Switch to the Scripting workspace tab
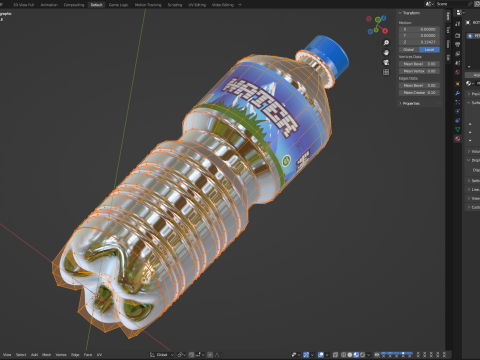Image resolution: width=480 pixels, height=360 pixels. (x=175, y=5)
